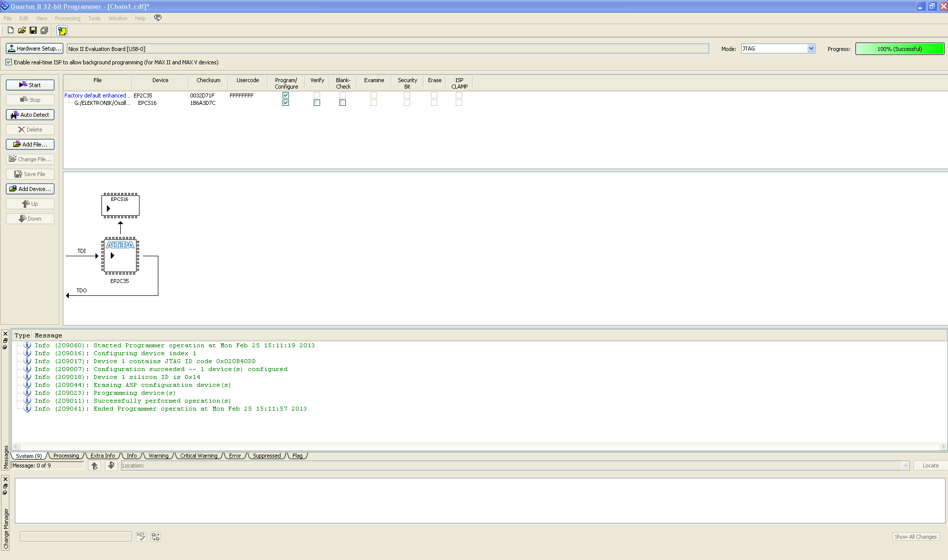Image resolution: width=948 pixels, height=560 pixels.
Task: Click Erase checkbox in the EPCS16 row
Action: (x=434, y=103)
